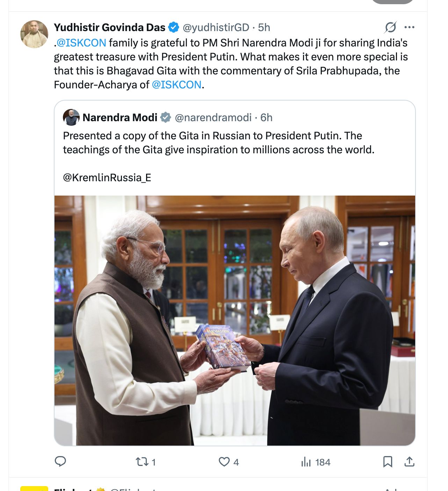View post analytics bar chart icon

click(306, 462)
